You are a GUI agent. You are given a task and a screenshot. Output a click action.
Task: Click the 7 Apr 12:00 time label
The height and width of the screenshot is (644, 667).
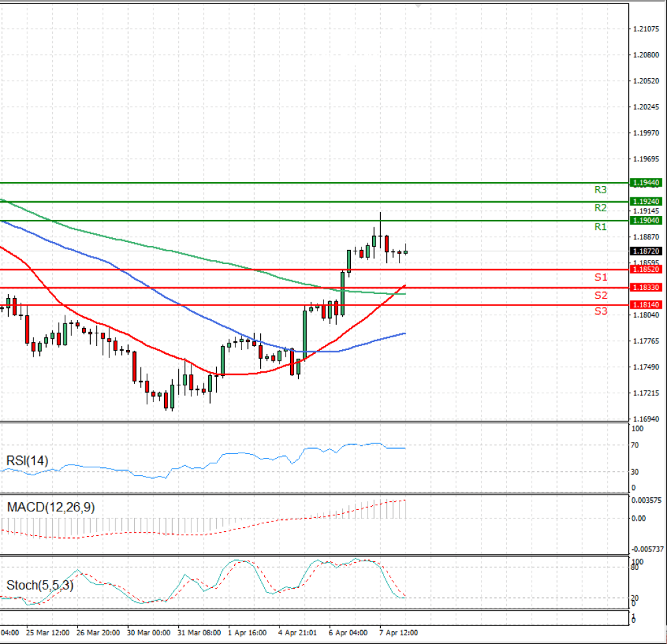click(399, 633)
